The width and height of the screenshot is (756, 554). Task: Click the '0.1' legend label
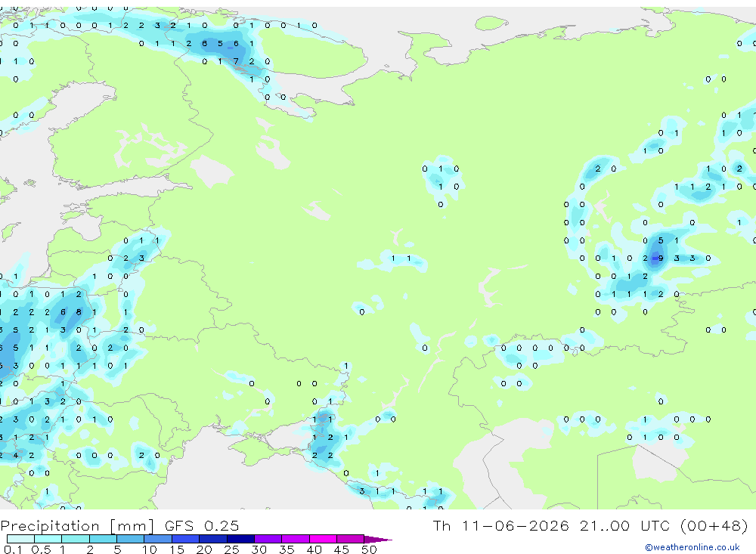13,549
